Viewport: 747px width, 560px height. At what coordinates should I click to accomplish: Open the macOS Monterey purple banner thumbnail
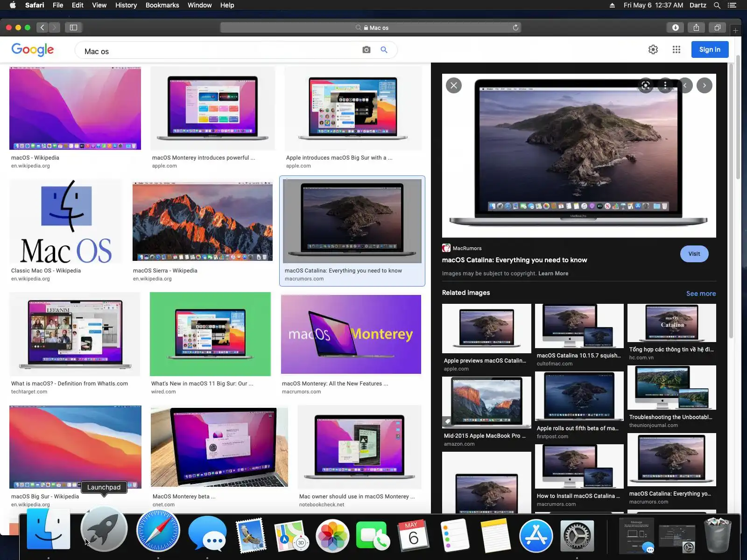coord(351,334)
